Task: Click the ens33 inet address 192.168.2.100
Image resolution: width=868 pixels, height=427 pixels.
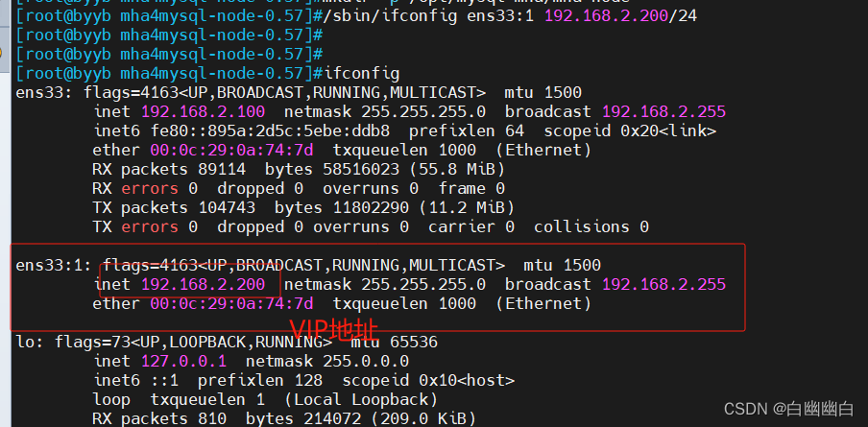Action: click(x=203, y=111)
